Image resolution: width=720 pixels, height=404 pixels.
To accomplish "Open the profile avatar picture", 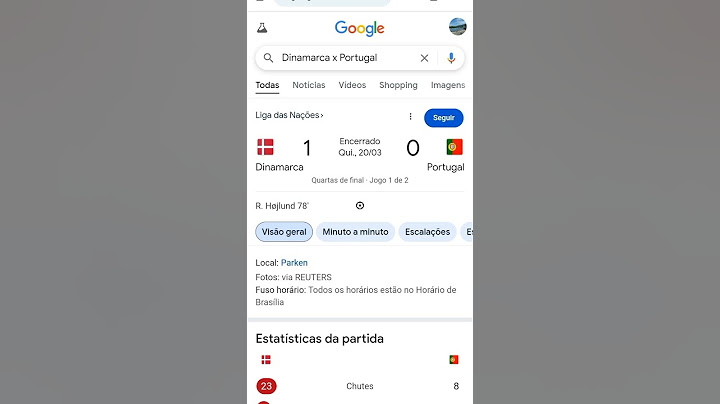I will 457,27.
